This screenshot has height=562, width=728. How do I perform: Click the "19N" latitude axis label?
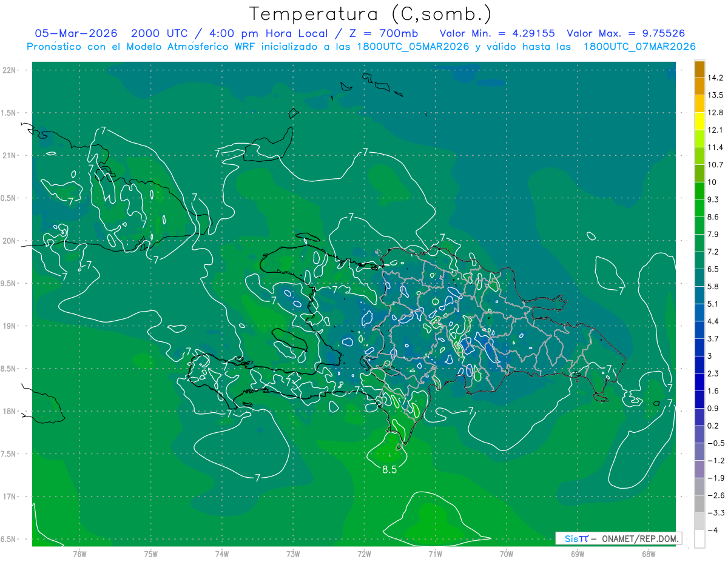pos(10,326)
